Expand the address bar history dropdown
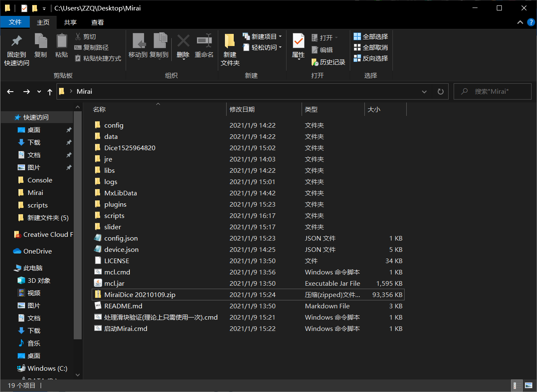Screen dimensions: 537x392 tap(424, 91)
